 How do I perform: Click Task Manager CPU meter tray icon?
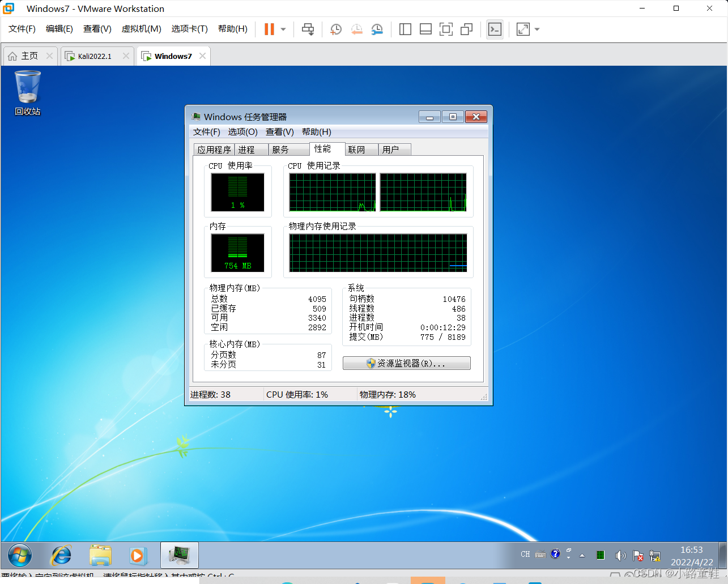tap(600, 555)
